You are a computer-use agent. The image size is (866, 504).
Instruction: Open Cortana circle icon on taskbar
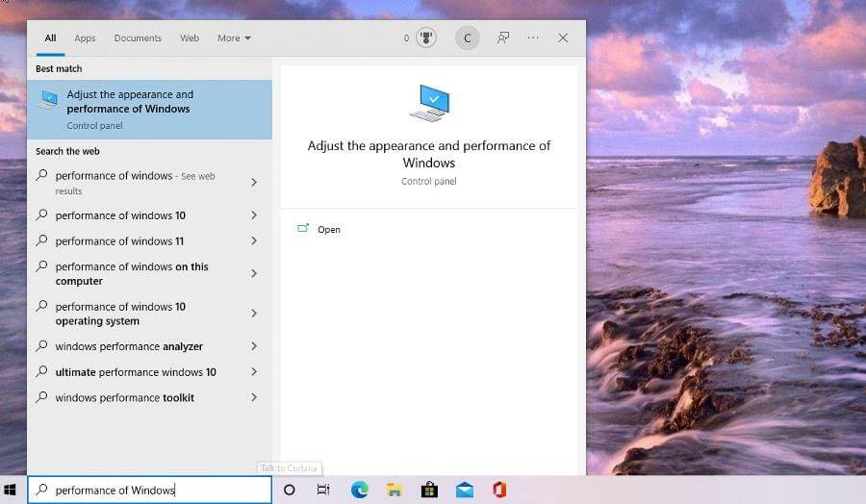click(290, 490)
